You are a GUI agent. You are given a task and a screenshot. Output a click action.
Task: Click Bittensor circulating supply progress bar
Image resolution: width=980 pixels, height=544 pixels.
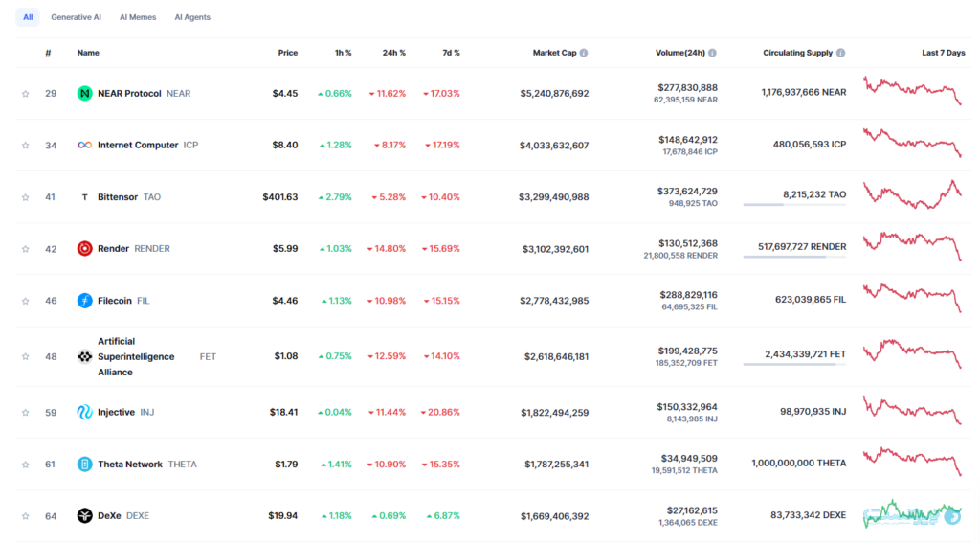pos(794,204)
